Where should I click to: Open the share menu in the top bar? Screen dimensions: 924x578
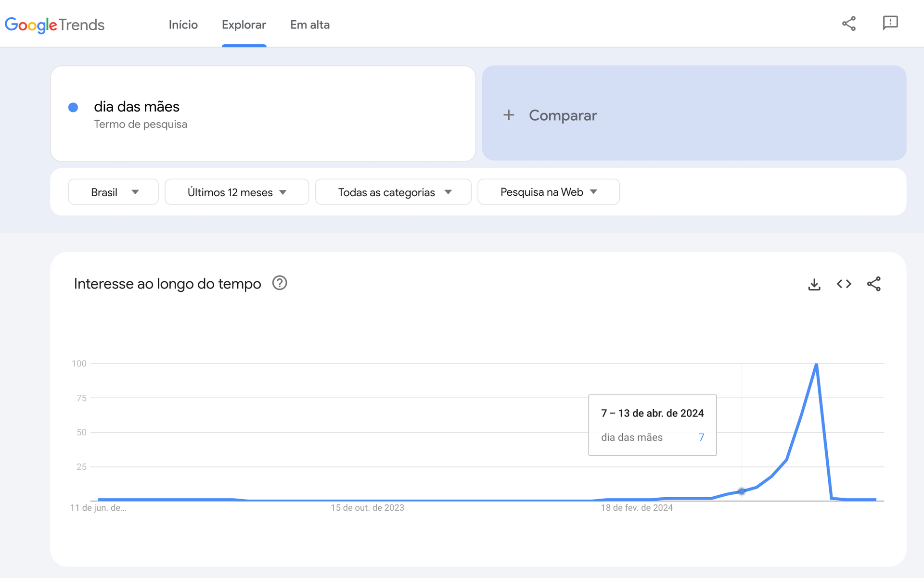tap(849, 24)
